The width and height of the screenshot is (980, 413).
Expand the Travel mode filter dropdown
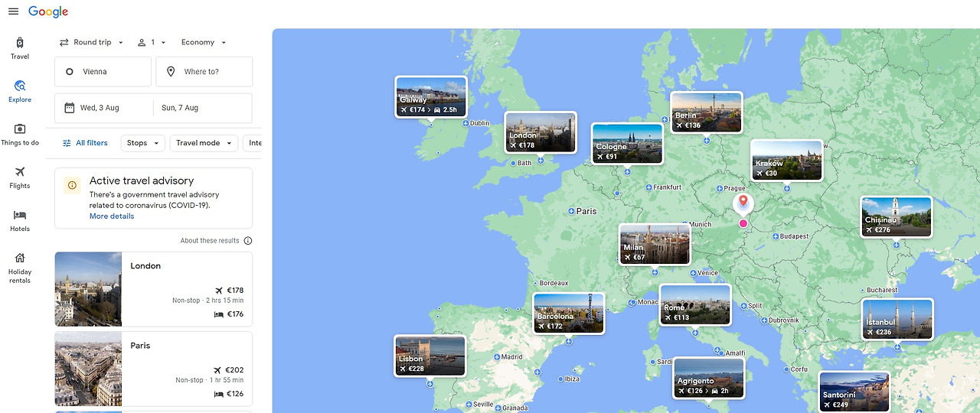pyautogui.click(x=204, y=143)
